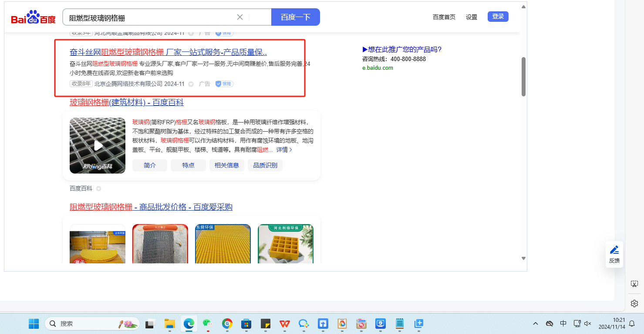Open the camera folder app in the taskbar
The width and height of the screenshot is (644, 334).
[361, 324]
